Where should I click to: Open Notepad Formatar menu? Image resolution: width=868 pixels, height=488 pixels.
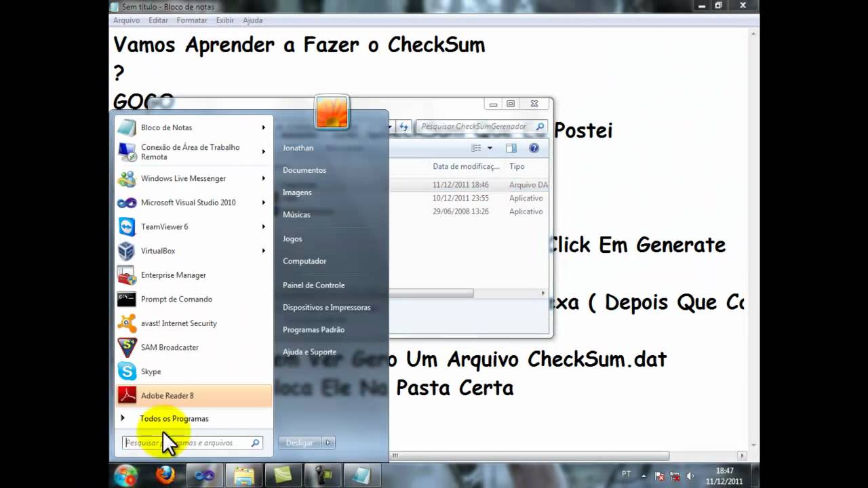[x=192, y=20]
